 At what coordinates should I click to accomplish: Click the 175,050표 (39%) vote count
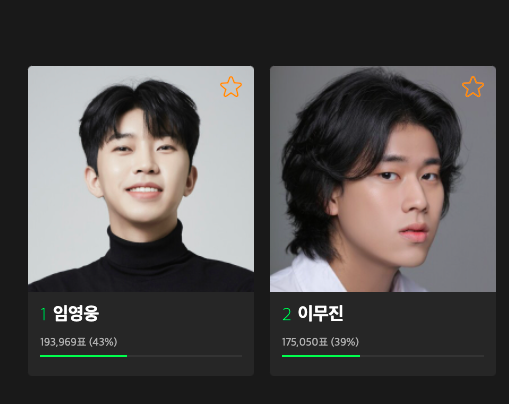(320, 342)
